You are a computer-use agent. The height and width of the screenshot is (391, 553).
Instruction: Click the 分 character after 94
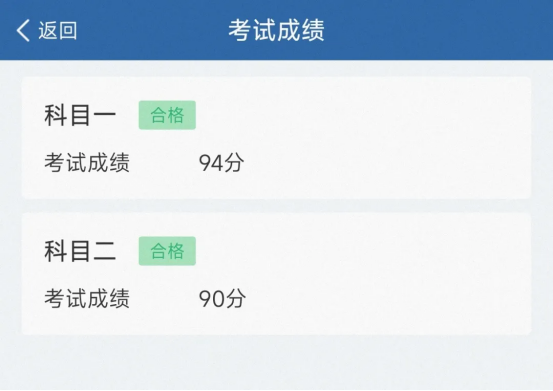coord(234,163)
